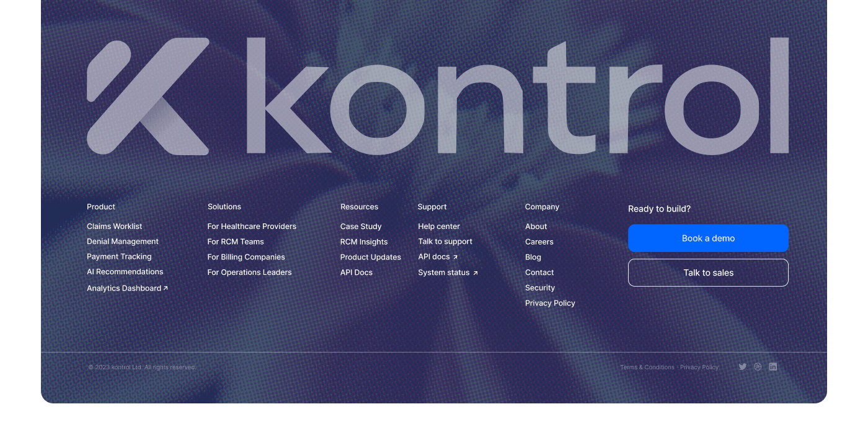Visit the Help center
This screenshot has height=440, width=868.
(x=439, y=227)
